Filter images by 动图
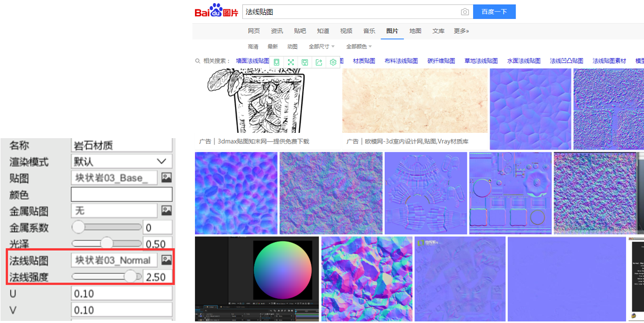Image resolution: width=644 pixels, height=323 pixels. click(292, 47)
